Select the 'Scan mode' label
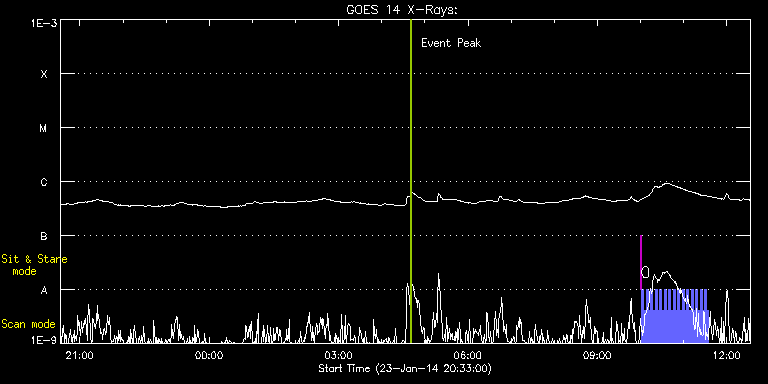This screenshot has width=768, height=384. (28, 324)
